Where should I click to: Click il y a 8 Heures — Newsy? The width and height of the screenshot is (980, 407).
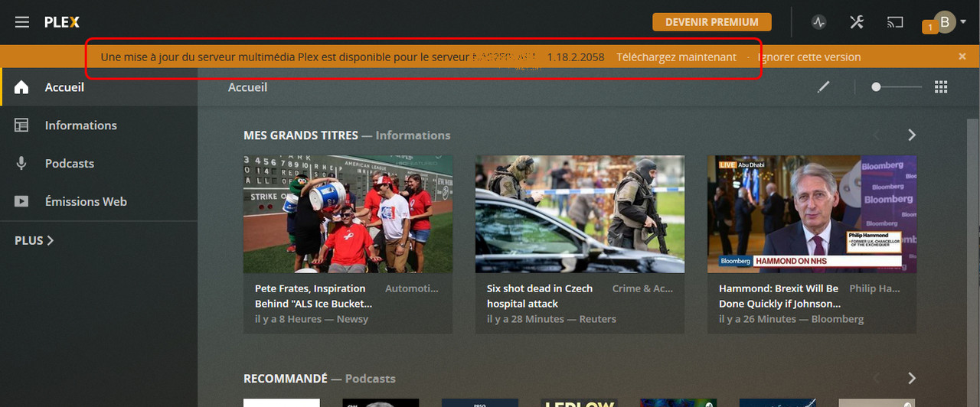coord(312,319)
